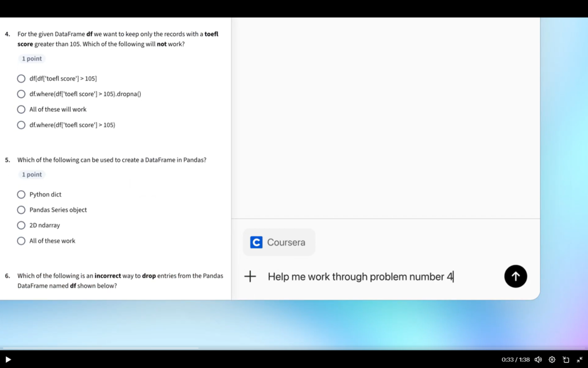Screen dimensions: 588x368
Task: Select df[df['toefl score'] > 105] option
Action: pyautogui.click(x=21, y=79)
